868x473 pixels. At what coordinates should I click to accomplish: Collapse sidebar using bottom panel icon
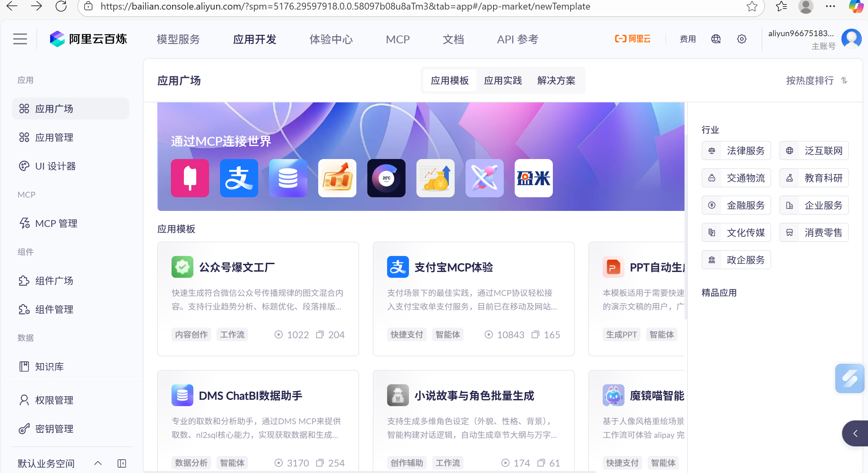(x=122, y=463)
